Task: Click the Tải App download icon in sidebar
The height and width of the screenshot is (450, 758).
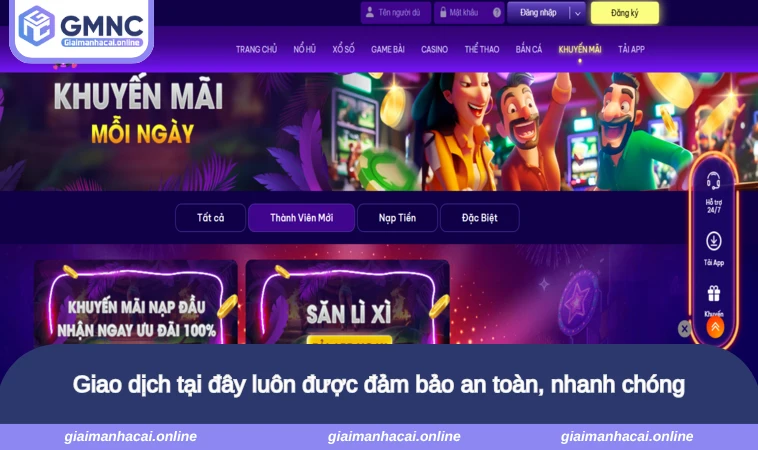Action: pos(714,241)
